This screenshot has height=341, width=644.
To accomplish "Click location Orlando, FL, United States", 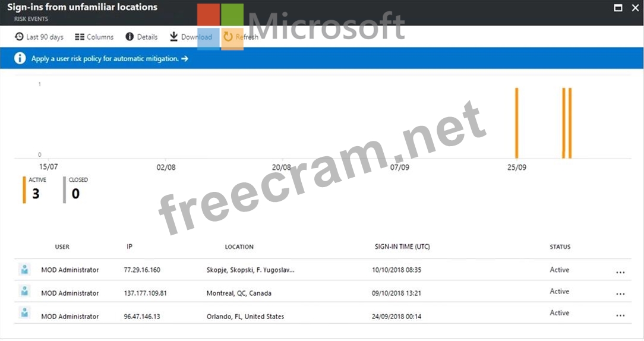I will click(x=245, y=317).
